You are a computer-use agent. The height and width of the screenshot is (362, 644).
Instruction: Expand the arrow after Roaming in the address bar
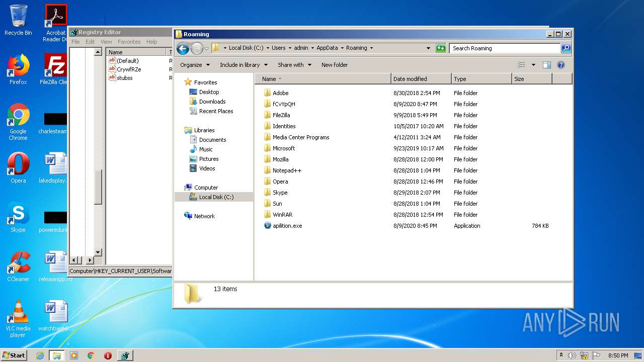tap(371, 48)
